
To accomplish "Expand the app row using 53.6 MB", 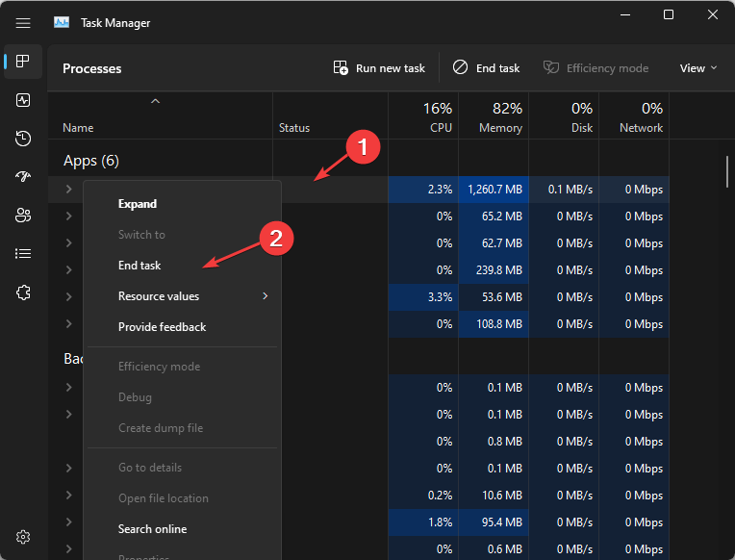I will 69,297.
